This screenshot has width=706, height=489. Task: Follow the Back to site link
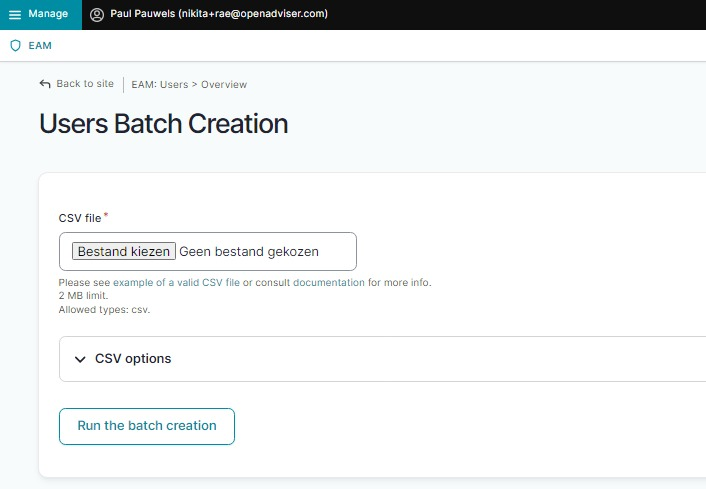click(85, 84)
